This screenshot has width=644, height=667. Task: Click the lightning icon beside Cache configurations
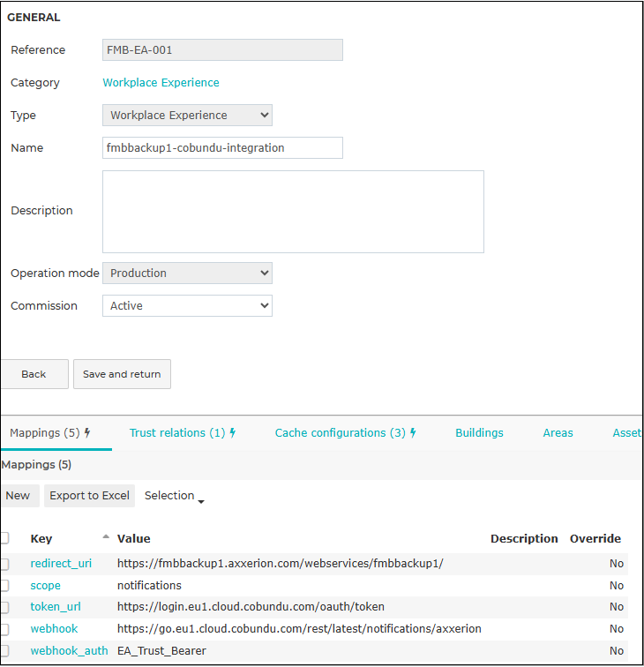point(413,433)
